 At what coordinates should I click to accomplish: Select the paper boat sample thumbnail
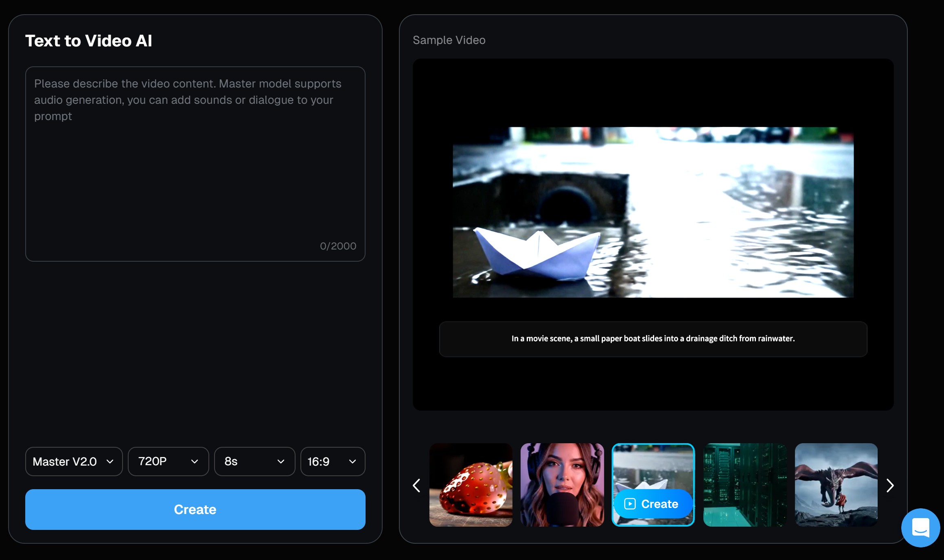(653, 464)
